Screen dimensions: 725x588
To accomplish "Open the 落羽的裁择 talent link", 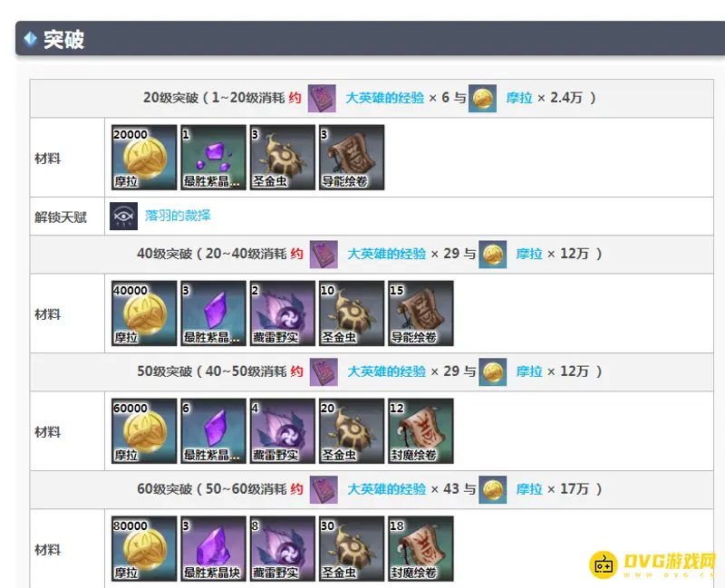I will [x=178, y=216].
